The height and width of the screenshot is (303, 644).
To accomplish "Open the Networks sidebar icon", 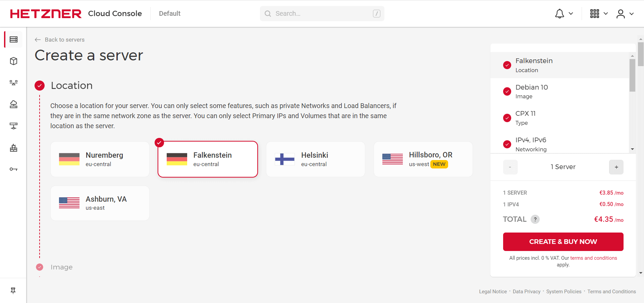I will point(13,126).
